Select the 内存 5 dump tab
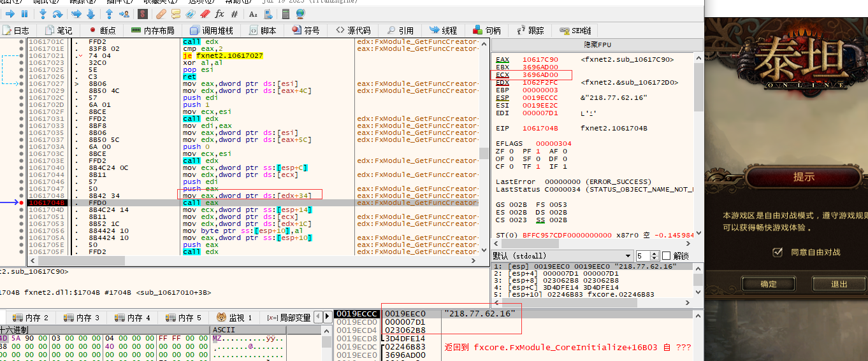Viewport: 868px width, 361px height. [184, 318]
